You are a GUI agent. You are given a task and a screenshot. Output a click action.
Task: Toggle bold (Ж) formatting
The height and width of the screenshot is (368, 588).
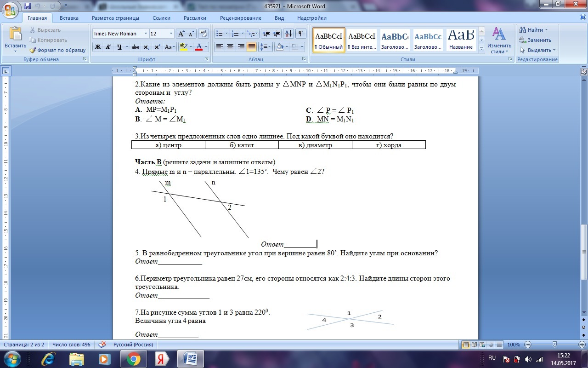click(x=97, y=47)
